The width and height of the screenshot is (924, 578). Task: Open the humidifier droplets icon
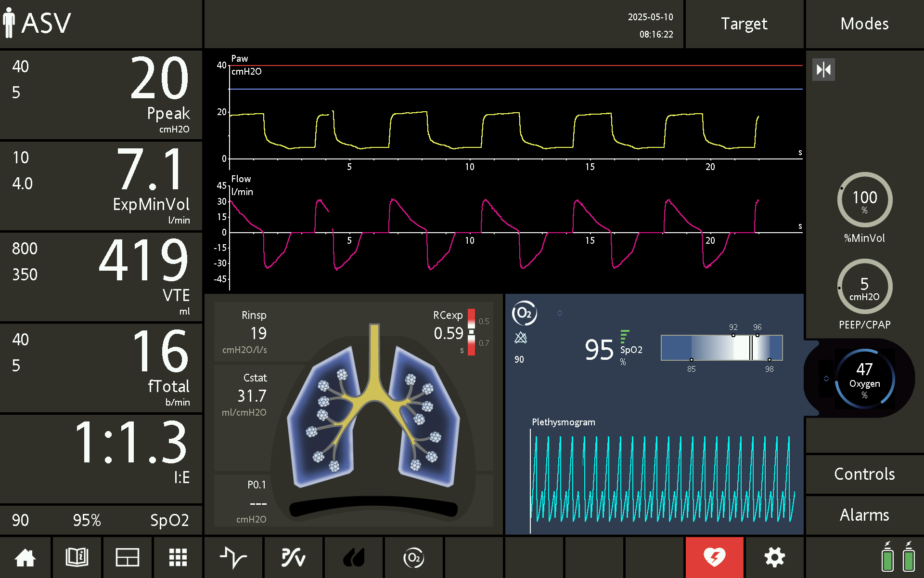[354, 558]
